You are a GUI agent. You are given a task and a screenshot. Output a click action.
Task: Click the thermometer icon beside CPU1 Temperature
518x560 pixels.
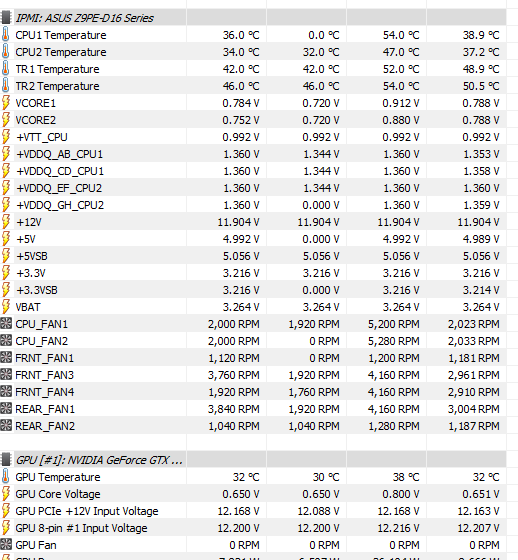(5, 35)
